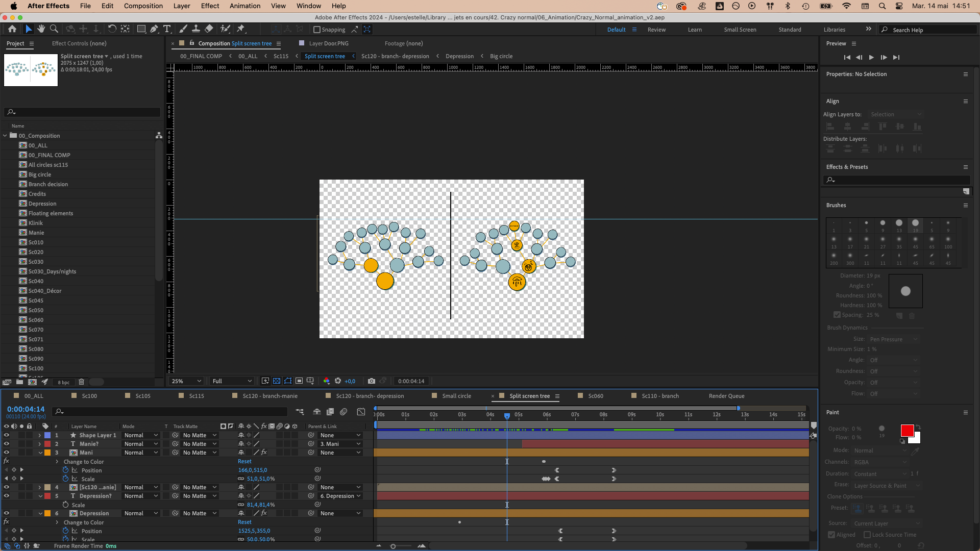980x551 pixels.
Task: Collapse the 00_Composition folder
Action: coord(6,136)
